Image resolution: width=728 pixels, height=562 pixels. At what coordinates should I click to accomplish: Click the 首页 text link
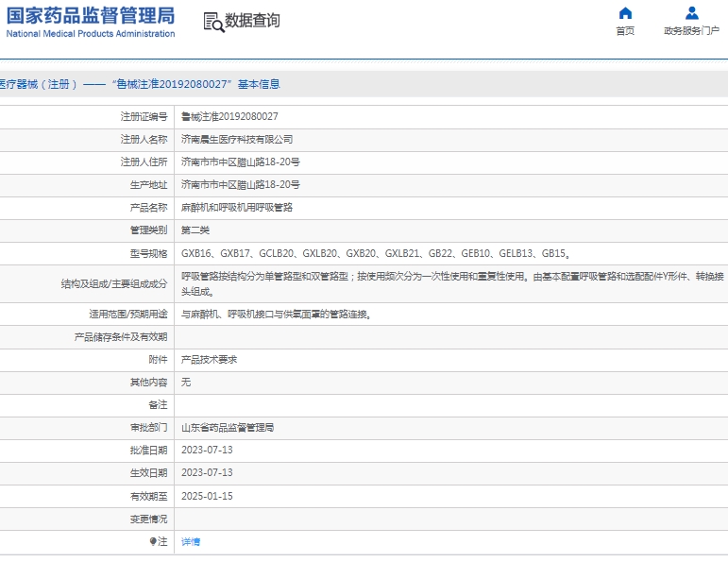point(625,30)
